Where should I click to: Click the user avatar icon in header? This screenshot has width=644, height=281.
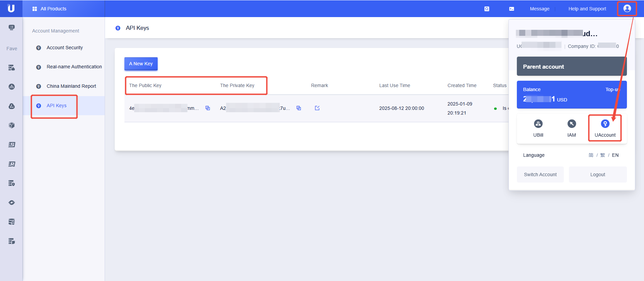(627, 9)
